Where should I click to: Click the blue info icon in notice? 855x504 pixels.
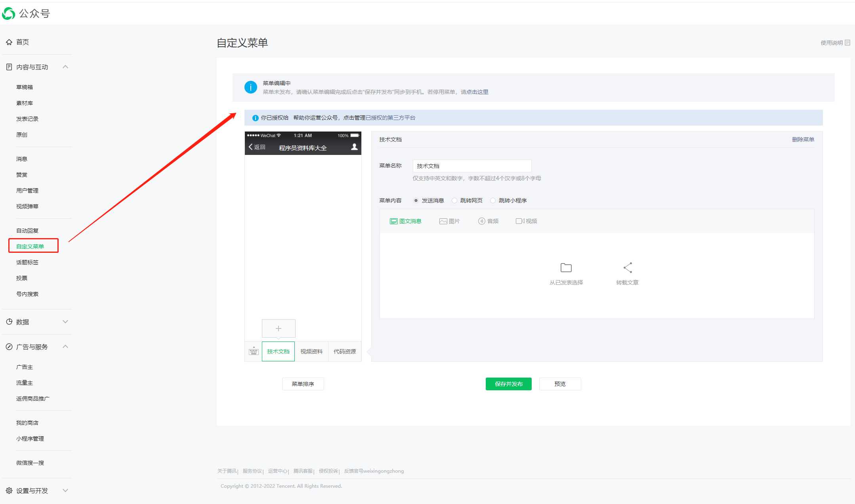pyautogui.click(x=251, y=87)
